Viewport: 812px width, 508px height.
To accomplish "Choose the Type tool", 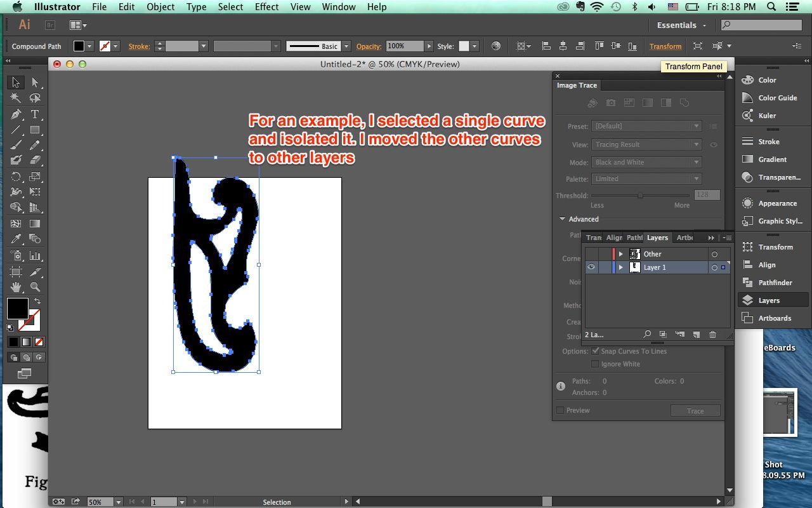I will (x=35, y=114).
